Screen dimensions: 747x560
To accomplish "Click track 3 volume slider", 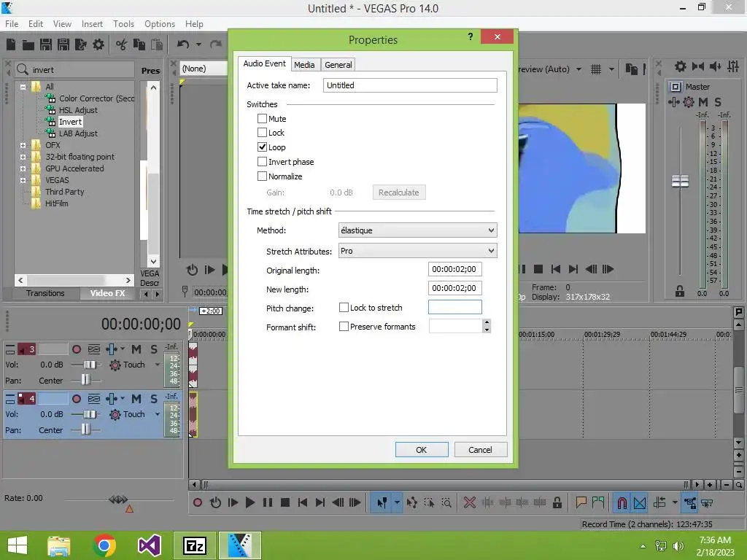I will pos(90,365).
